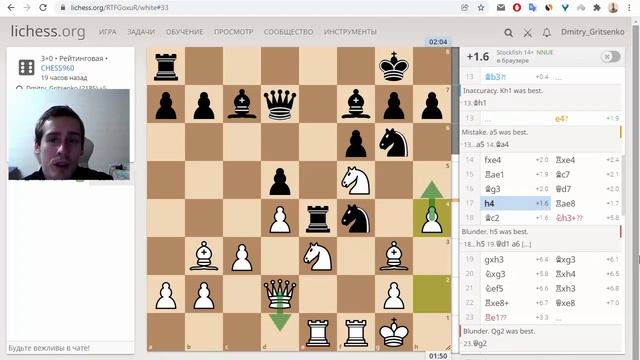Click the Chess960 dice variant icon
Screen dimensions: 640x360
coord(27,67)
